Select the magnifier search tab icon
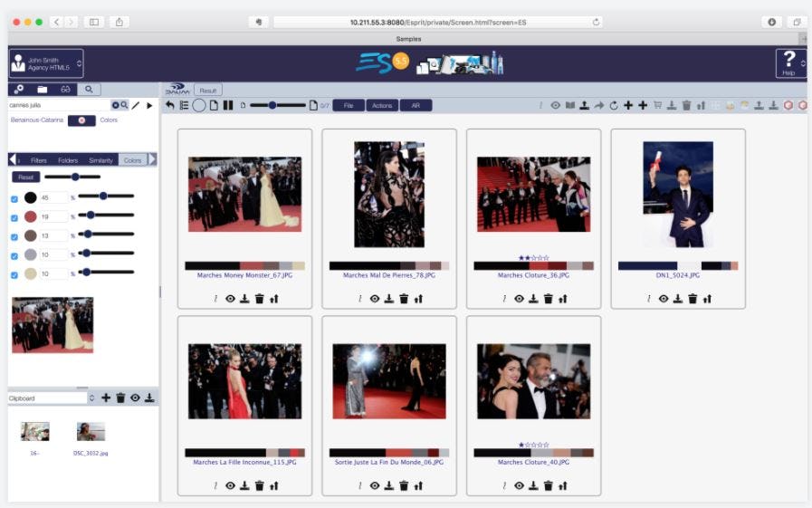This screenshot has width=812, height=508. pyautogui.click(x=89, y=90)
